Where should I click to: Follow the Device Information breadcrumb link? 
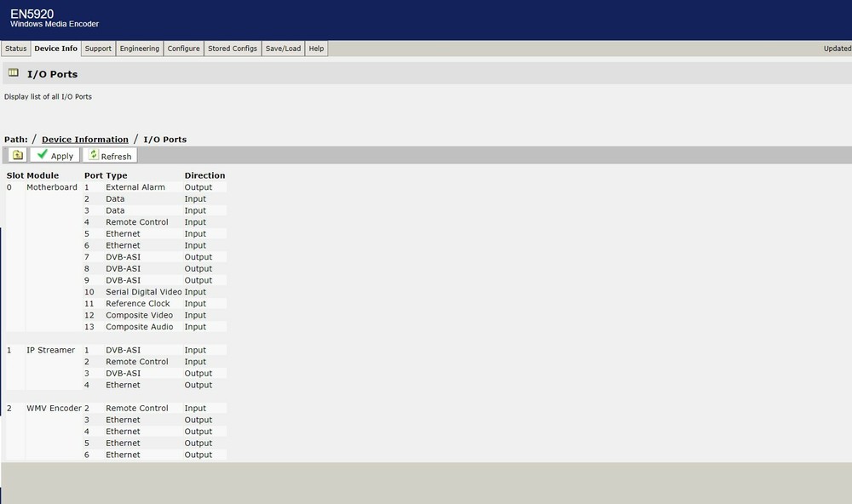point(85,140)
